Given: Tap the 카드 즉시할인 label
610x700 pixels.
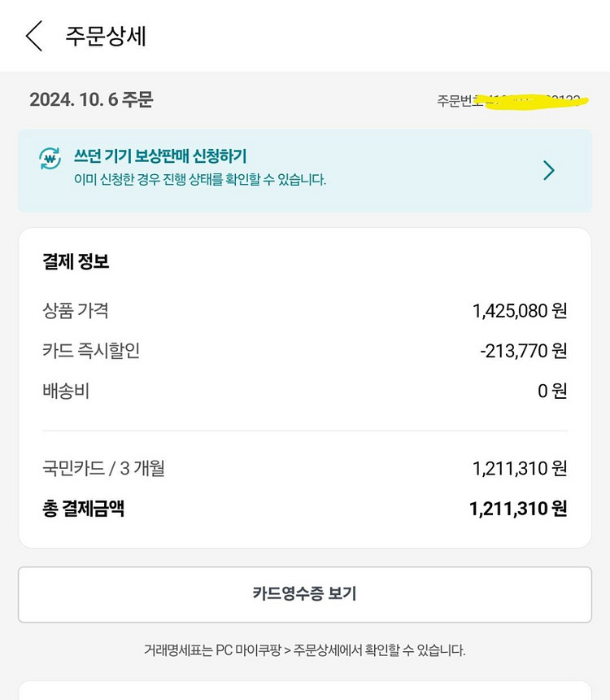Looking at the screenshot, I should 91,351.
